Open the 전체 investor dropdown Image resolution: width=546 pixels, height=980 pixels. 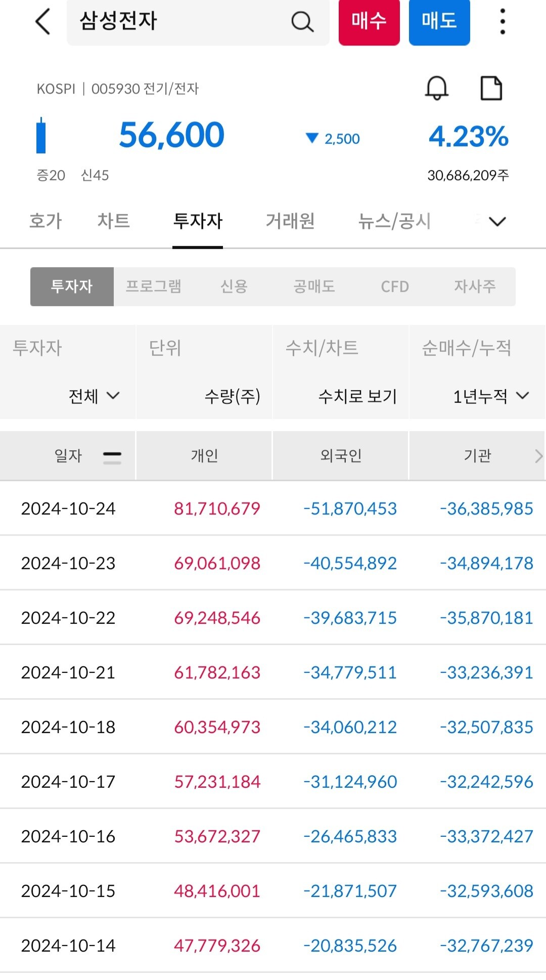[94, 396]
